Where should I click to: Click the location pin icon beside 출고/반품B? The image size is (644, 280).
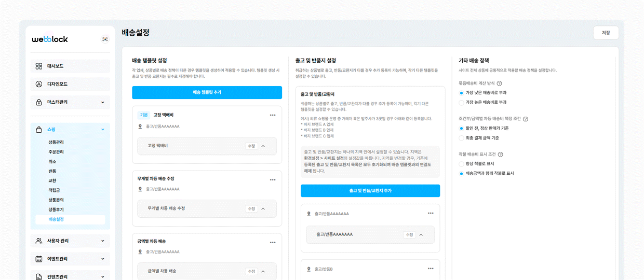click(308, 269)
